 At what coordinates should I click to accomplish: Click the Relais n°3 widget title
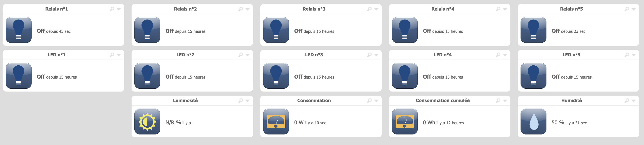pyautogui.click(x=314, y=9)
